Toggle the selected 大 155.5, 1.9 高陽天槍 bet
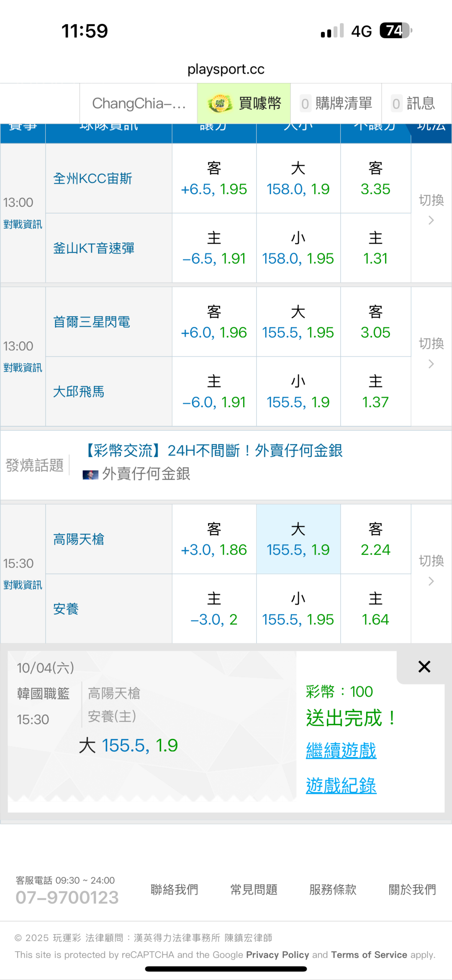The width and height of the screenshot is (452, 980). point(298,539)
